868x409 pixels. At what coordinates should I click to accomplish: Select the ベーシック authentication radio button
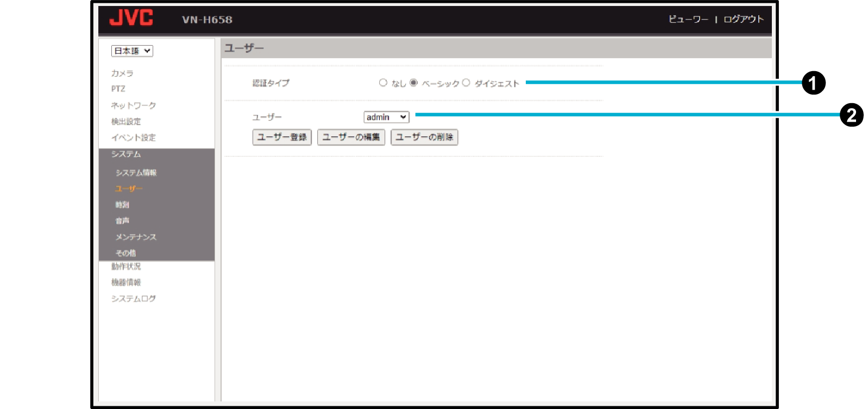pos(414,83)
